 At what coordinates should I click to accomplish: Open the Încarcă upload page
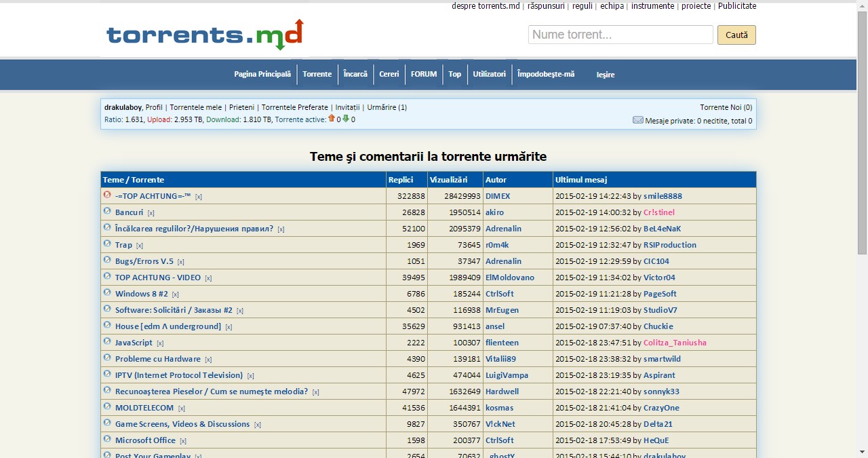[x=355, y=74]
